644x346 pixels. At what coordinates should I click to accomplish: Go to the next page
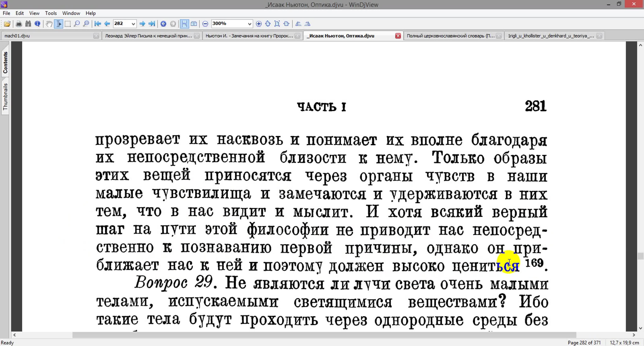coord(142,24)
